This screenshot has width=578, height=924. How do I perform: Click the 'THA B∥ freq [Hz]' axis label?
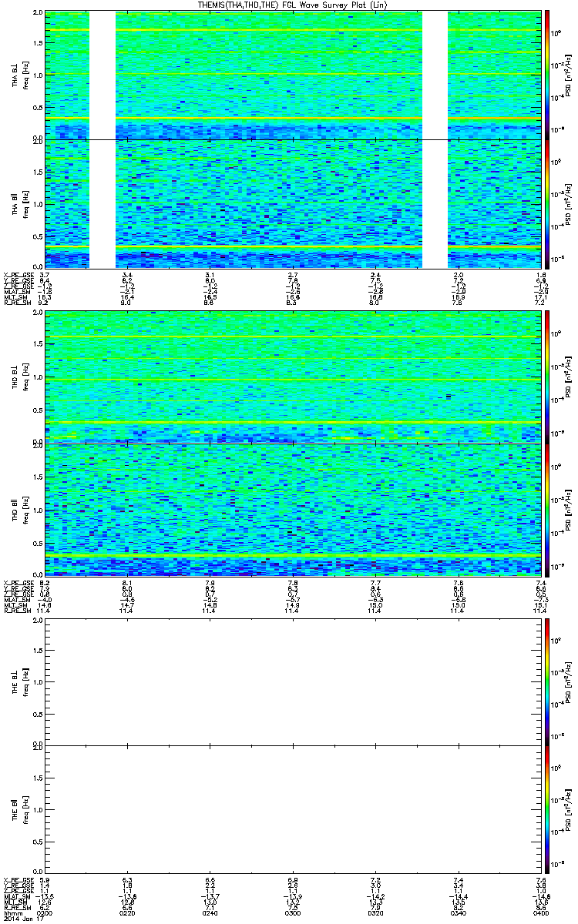[x=18, y=204]
